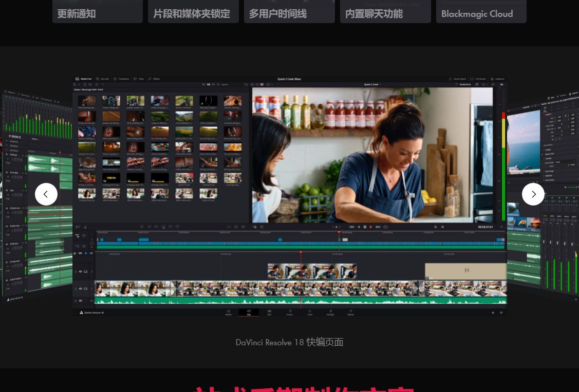579x392 pixels.
Task: Select the green audio waveform clip
Action: pos(301,301)
